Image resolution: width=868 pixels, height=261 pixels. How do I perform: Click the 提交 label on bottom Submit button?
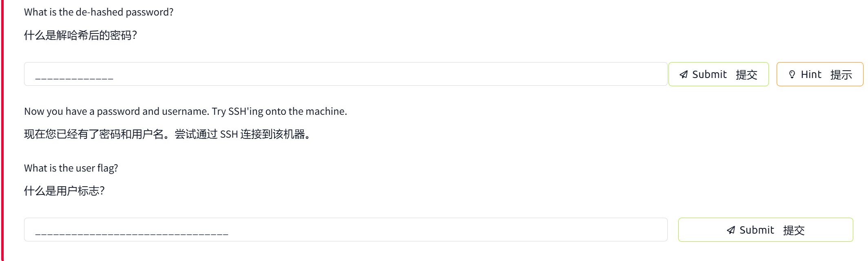794,230
